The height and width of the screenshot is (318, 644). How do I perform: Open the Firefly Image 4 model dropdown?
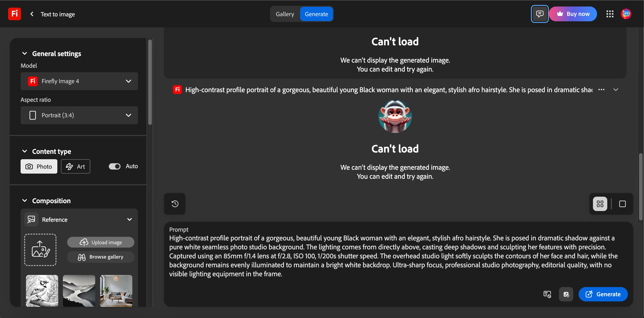coord(79,81)
